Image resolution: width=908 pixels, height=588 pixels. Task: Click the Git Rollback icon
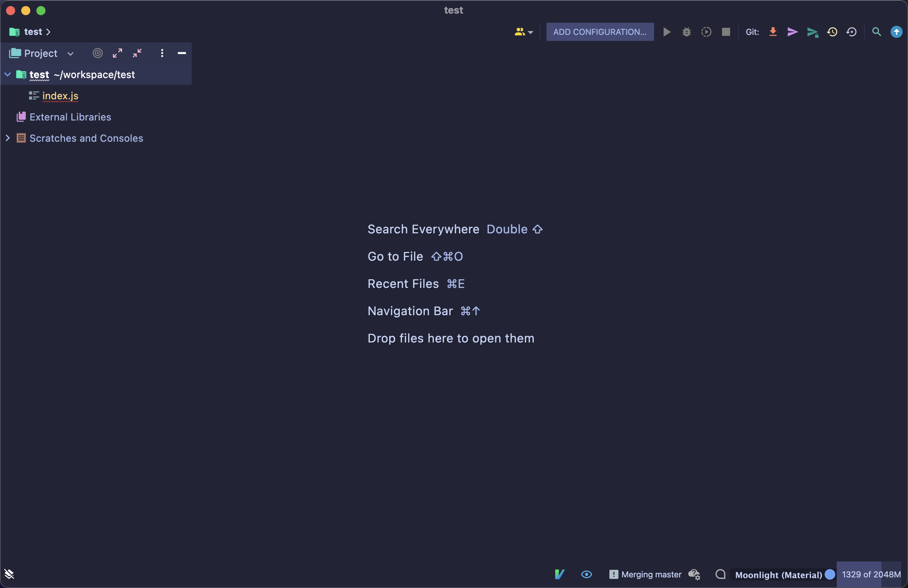coord(852,32)
